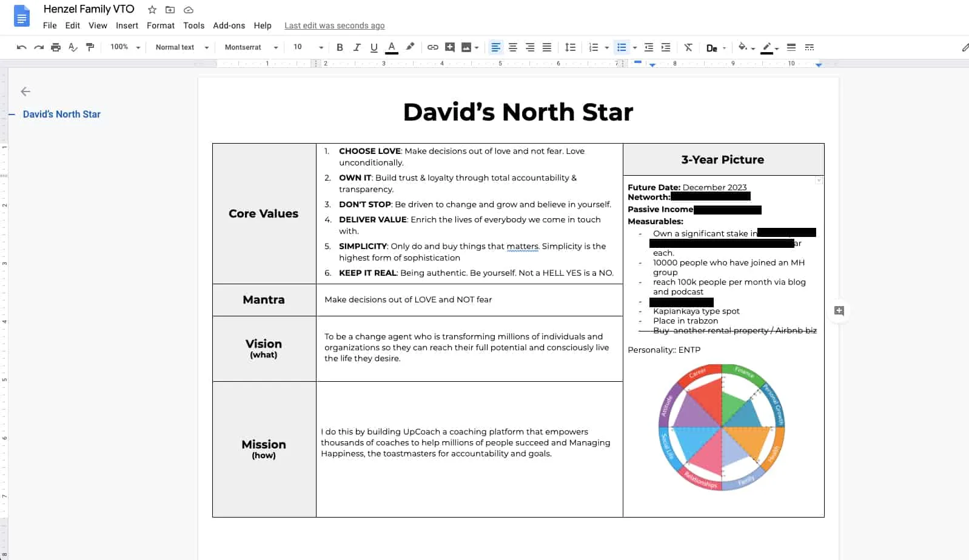Click the Redo arrow icon
The height and width of the screenshot is (560, 969).
(39, 47)
